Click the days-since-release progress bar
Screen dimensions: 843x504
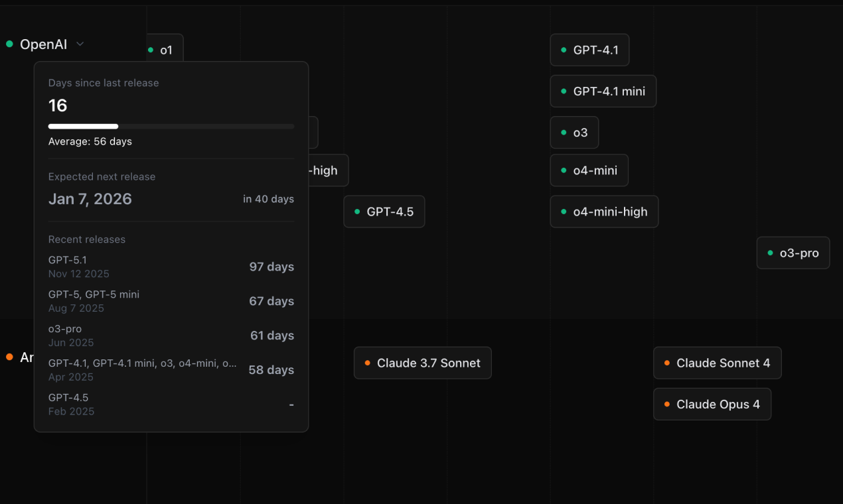click(171, 126)
